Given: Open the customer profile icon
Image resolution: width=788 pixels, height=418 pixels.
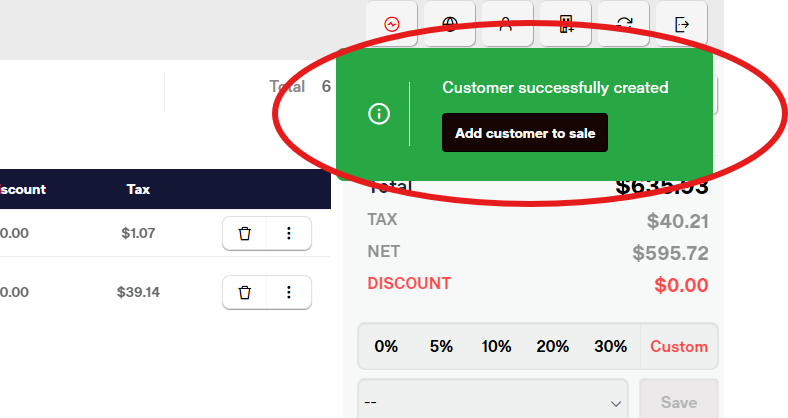Looking at the screenshot, I should 507,24.
